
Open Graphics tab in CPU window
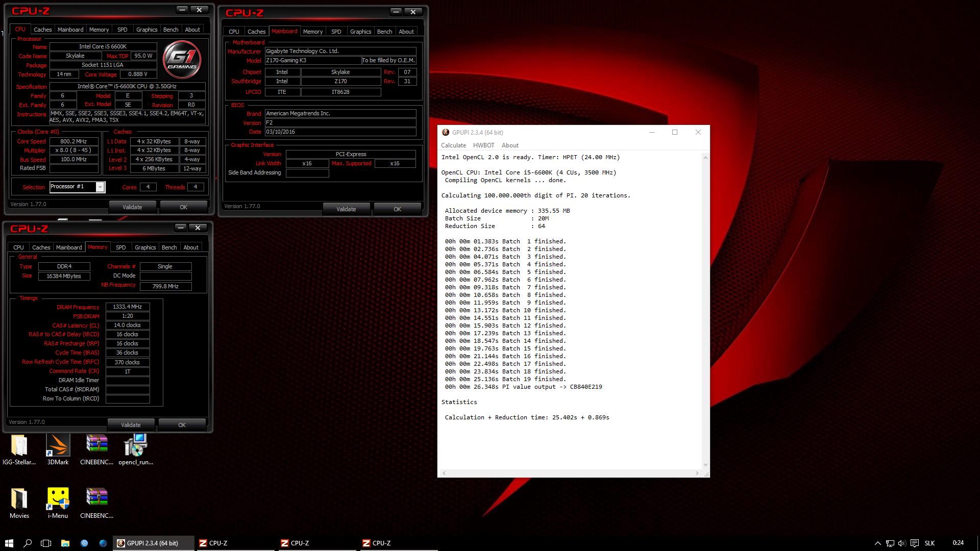tap(147, 30)
